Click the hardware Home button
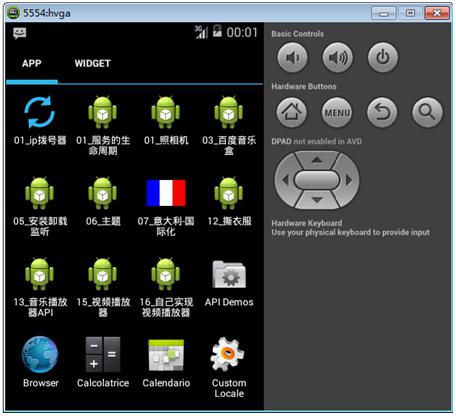456x416 pixels. (x=292, y=112)
